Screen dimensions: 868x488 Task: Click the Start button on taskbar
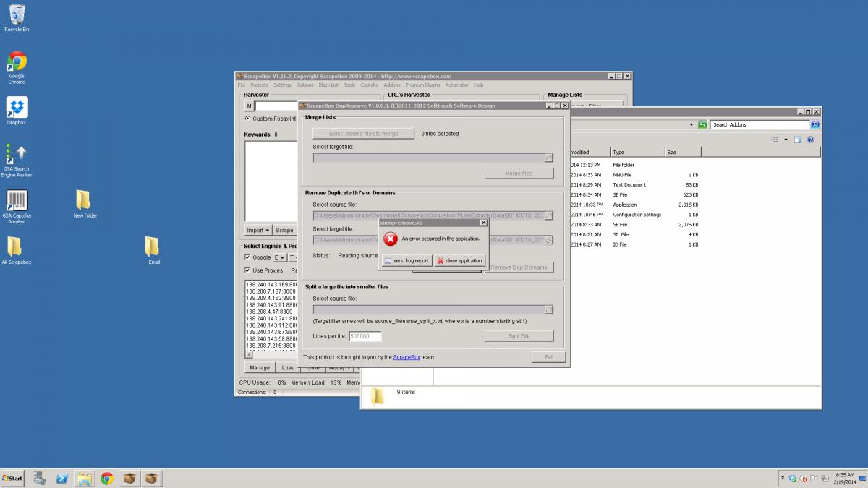pos(13,478)
